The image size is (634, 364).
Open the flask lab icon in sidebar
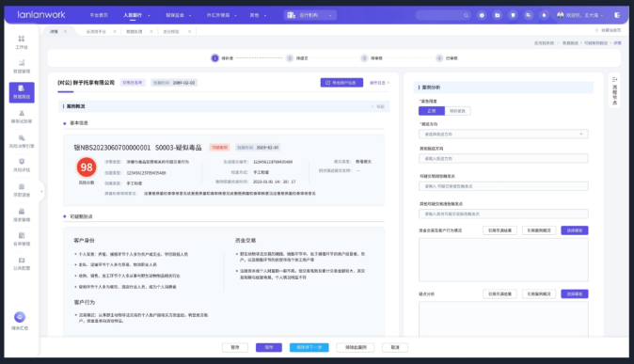click(x=22, y=113)
